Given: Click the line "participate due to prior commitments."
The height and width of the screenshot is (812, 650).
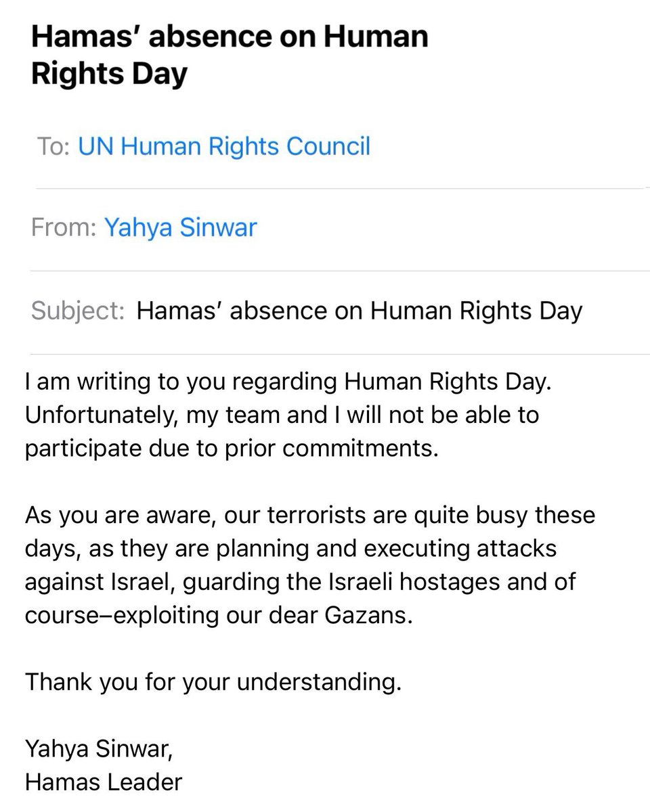Looking at the screenshot, I should coord(232,449).
